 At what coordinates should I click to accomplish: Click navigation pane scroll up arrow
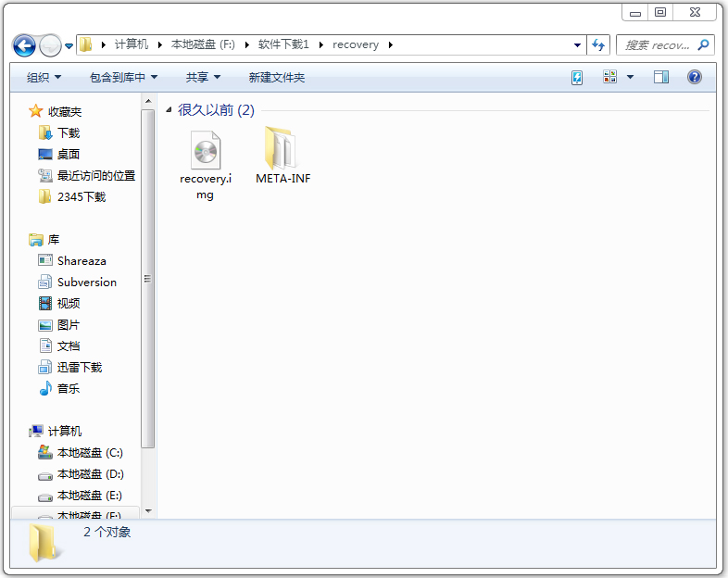point(148,101)
